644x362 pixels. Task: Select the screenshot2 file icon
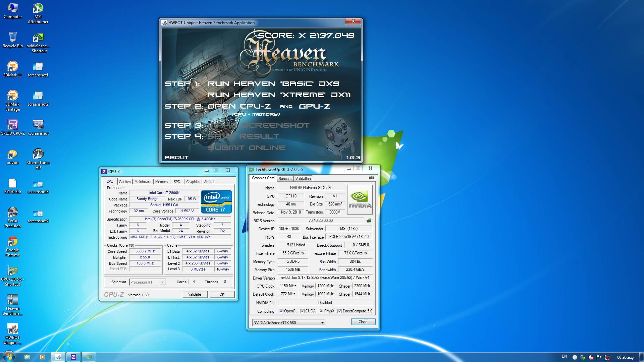pyautogui.click(x=38, y=98)
